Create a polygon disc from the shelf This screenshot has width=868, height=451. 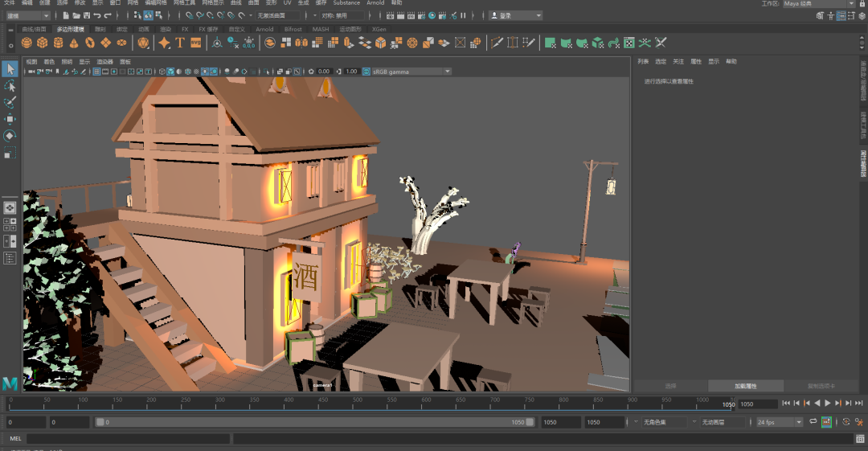coord(121,43)
